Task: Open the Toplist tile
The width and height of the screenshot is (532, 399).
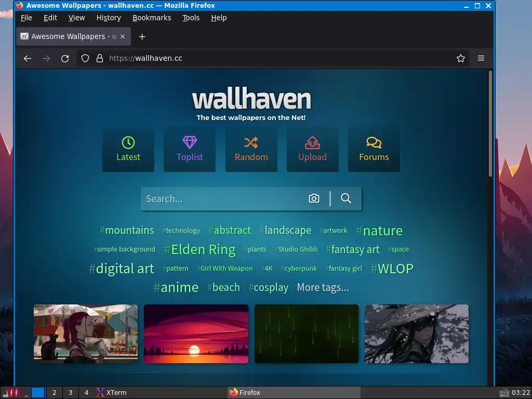Action: 190,150
